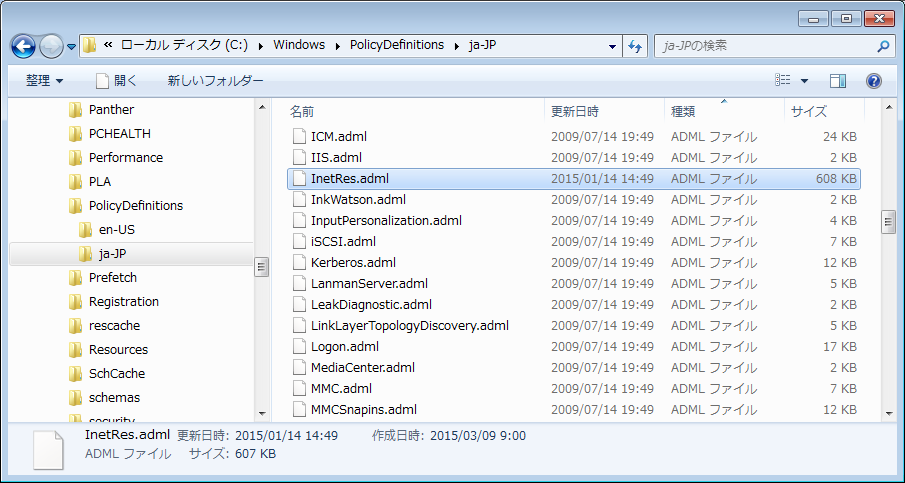Open the 整理 menu

(x=44, y=80)
